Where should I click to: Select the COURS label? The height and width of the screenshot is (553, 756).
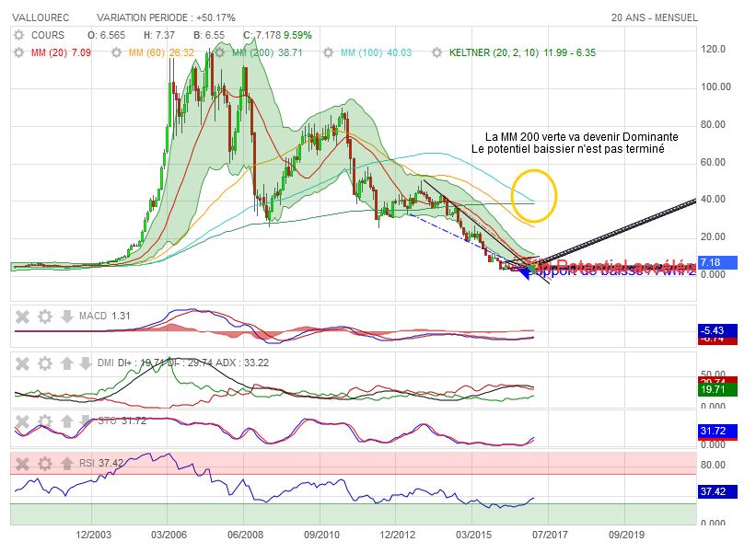(x=48, y=35)
